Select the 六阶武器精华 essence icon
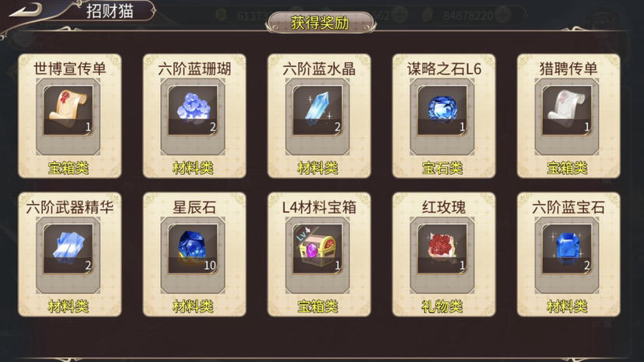The width and height of the screenshot is (644, 362). point(68,249)
